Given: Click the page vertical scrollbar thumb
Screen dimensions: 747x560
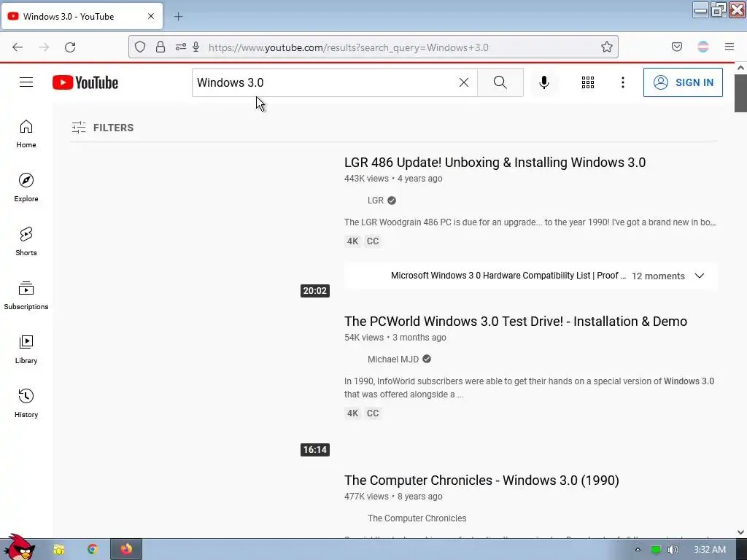Looking at the screenshot, I should tap(740, 93).
